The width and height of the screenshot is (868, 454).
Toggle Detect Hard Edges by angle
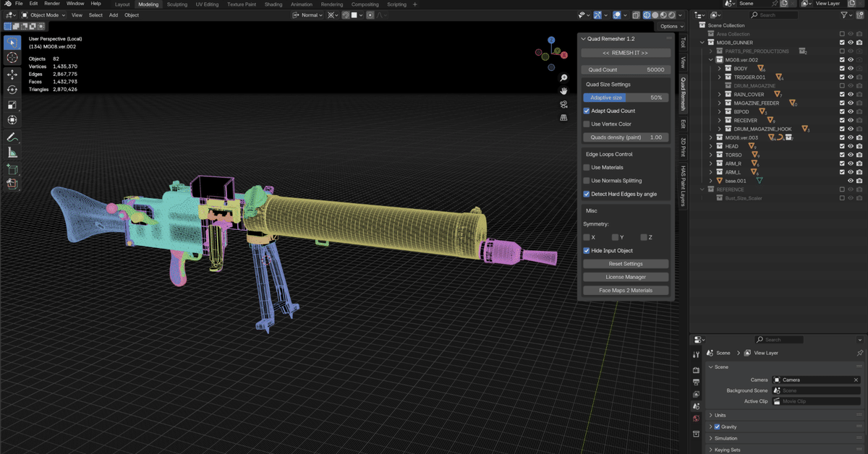tap(587, 194)
